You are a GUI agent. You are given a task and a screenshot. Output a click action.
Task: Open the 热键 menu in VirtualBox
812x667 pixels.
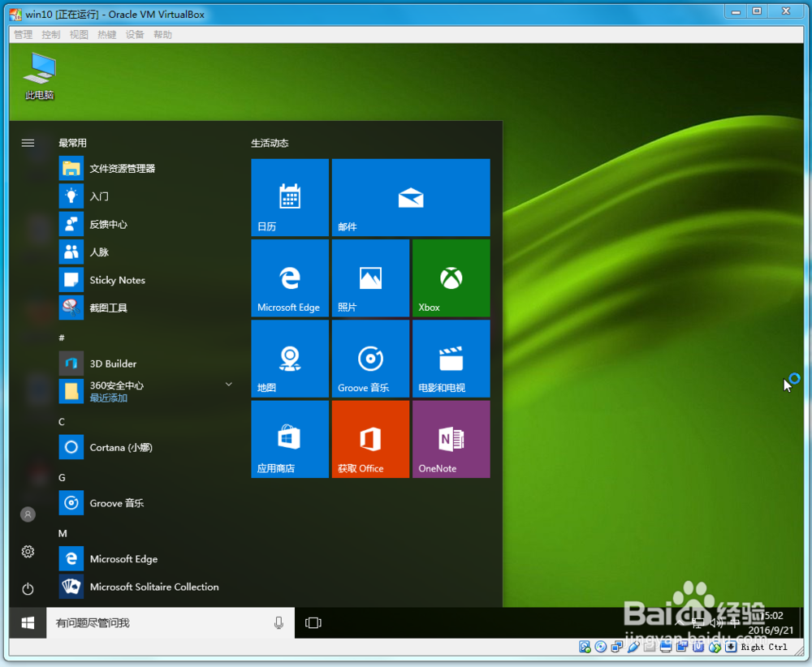(x=107, y=35)
